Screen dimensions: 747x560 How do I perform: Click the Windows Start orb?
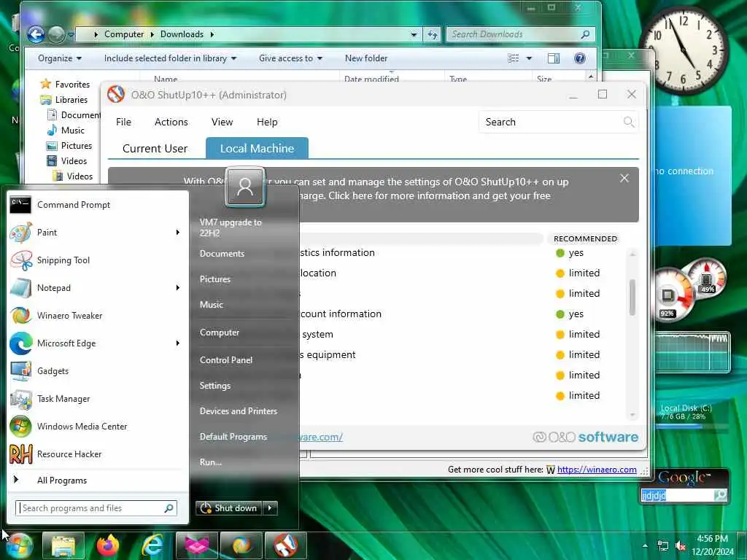(x=19, y=546)
